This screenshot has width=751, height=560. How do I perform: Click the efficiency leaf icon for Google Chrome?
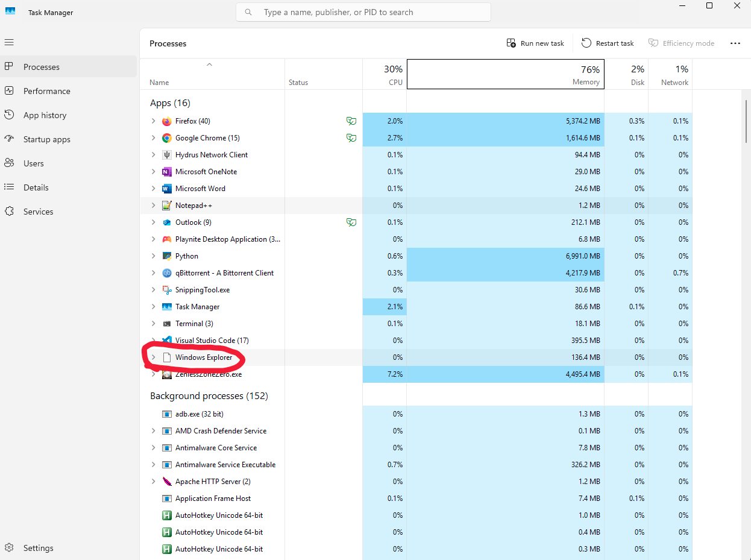(x=351, y=138)
